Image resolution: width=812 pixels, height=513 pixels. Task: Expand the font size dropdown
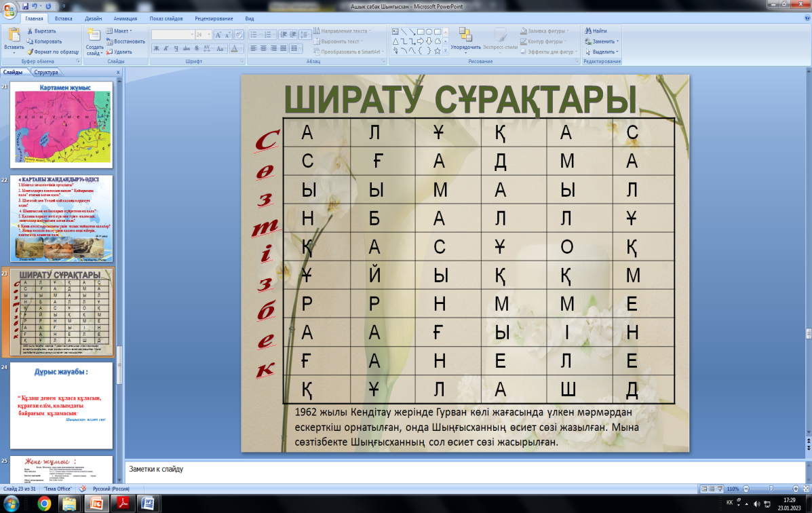tap(209, 34)
